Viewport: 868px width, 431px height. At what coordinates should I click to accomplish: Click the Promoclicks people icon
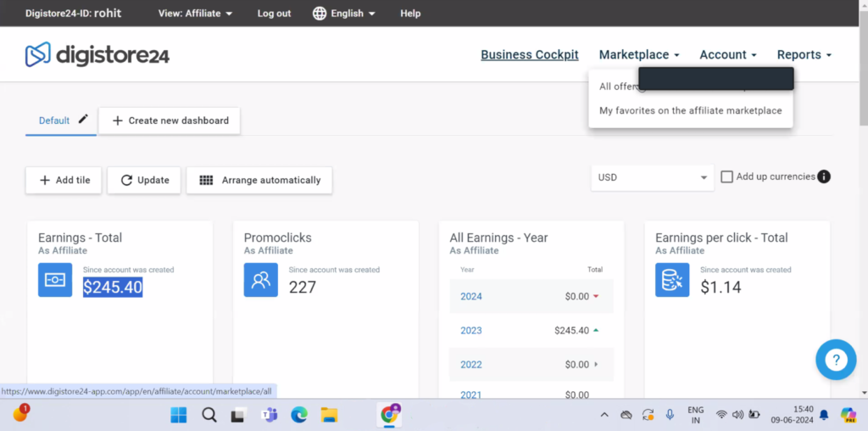(x=261, y=280)
